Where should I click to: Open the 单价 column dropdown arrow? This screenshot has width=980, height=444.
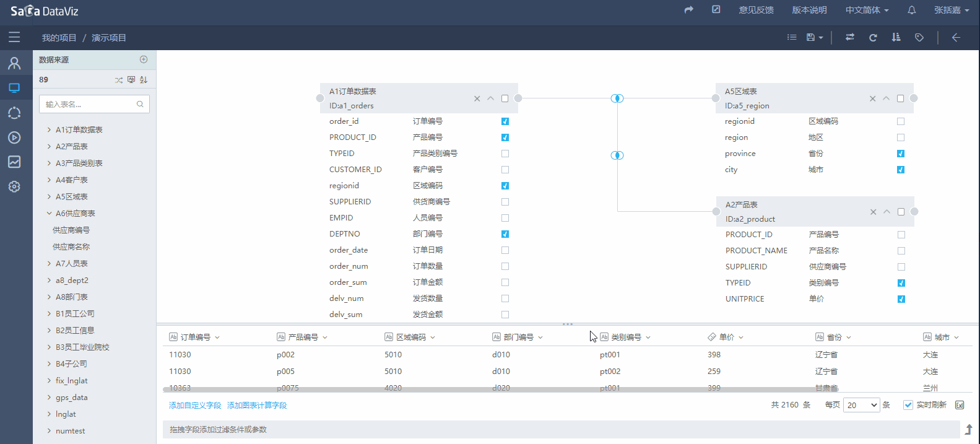741,337
